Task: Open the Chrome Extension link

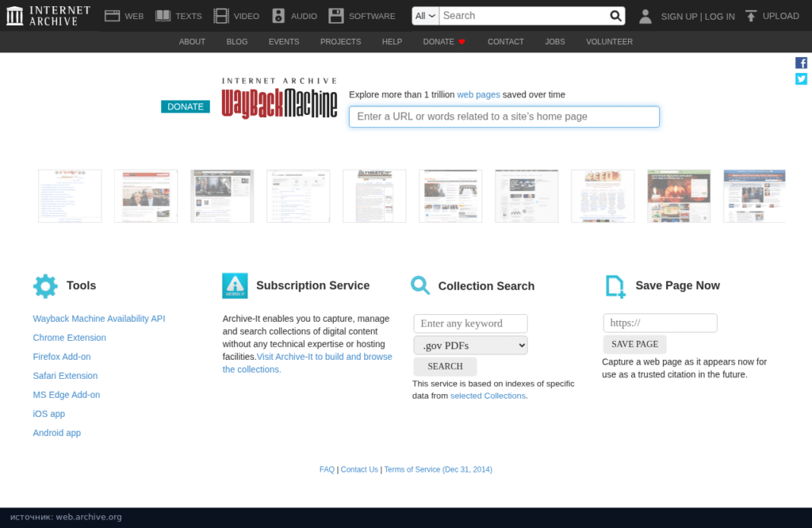Action: click(70, 338)
